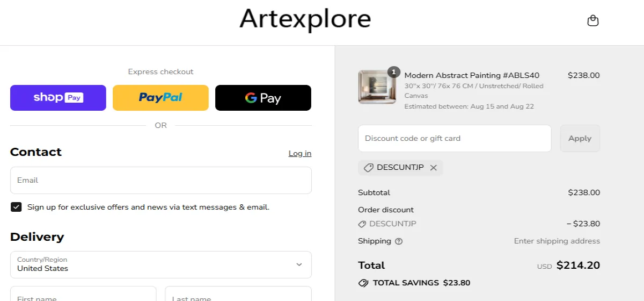This screenshot has width=644, height=301.
Task: Choose PayPal express checkout
Action: click(160, 98)
